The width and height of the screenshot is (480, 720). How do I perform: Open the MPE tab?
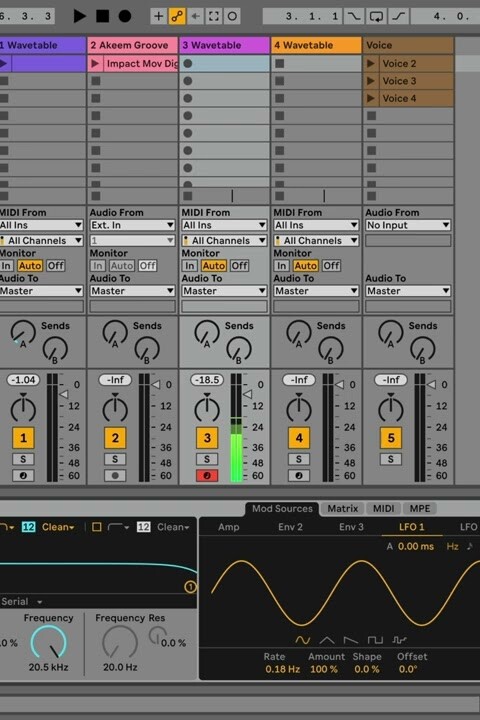point(420,508)
